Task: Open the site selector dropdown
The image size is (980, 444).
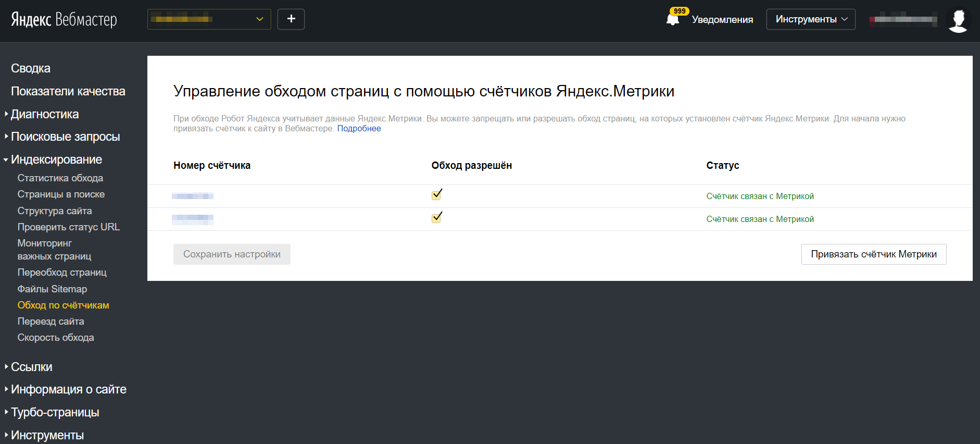Action: (x=209, y=19)
